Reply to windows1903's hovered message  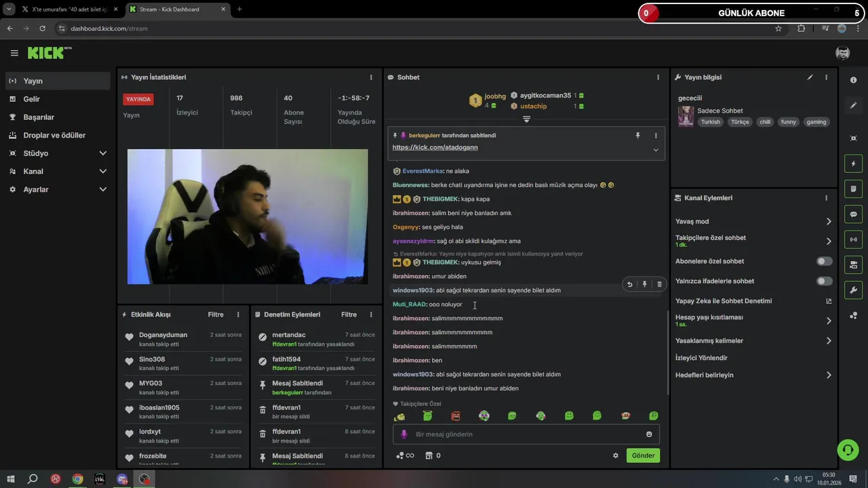click(x=629, y=285)
